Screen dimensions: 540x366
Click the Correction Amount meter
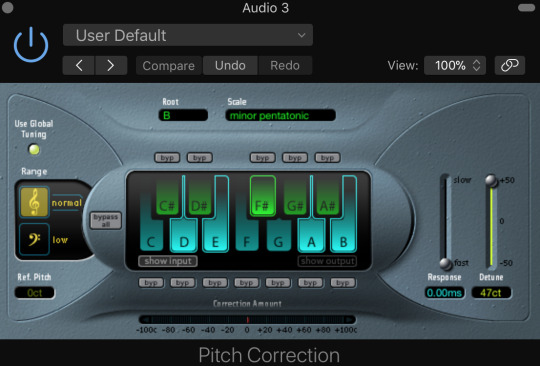pyautogui.click(x=247, y=320)
